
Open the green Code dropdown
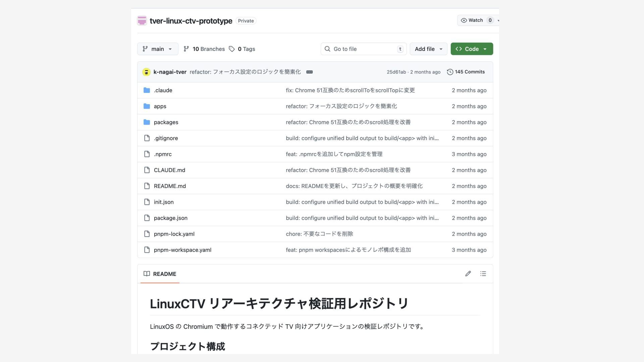[472, 49]
